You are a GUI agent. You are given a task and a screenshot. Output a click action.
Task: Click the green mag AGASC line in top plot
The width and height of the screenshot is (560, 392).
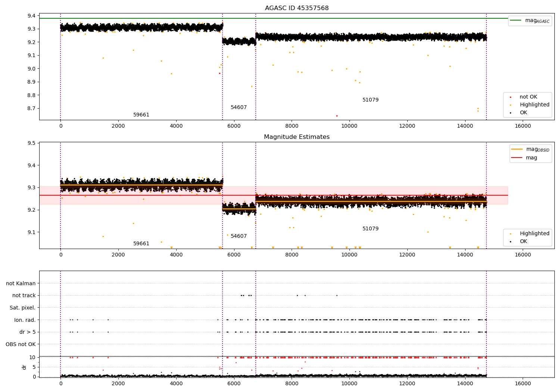point(273,18)
